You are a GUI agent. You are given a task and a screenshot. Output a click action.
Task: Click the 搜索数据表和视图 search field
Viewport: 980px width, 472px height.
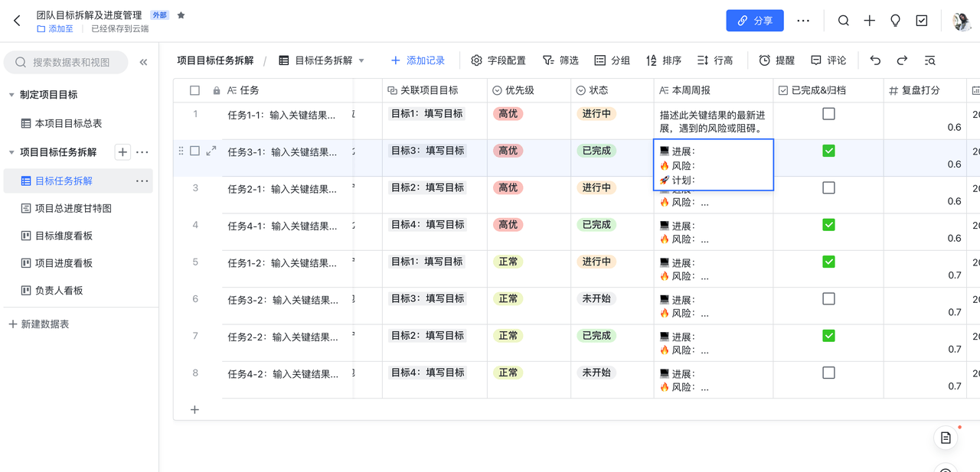pyautogui.click(x=70, y=62)
